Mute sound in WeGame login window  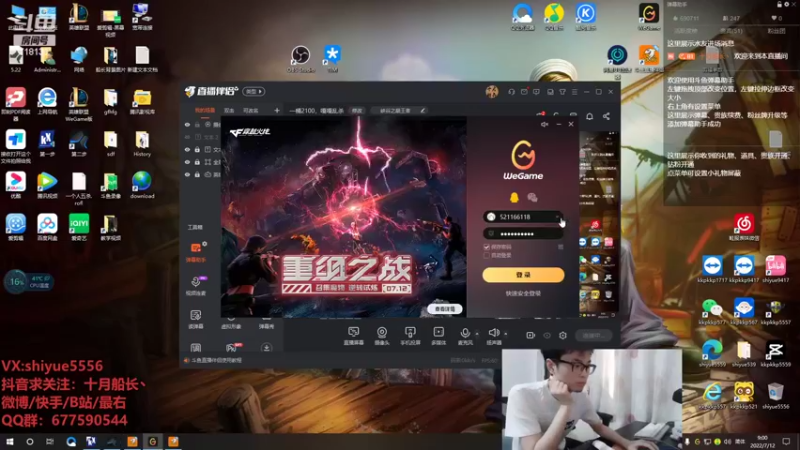(544, 124)
